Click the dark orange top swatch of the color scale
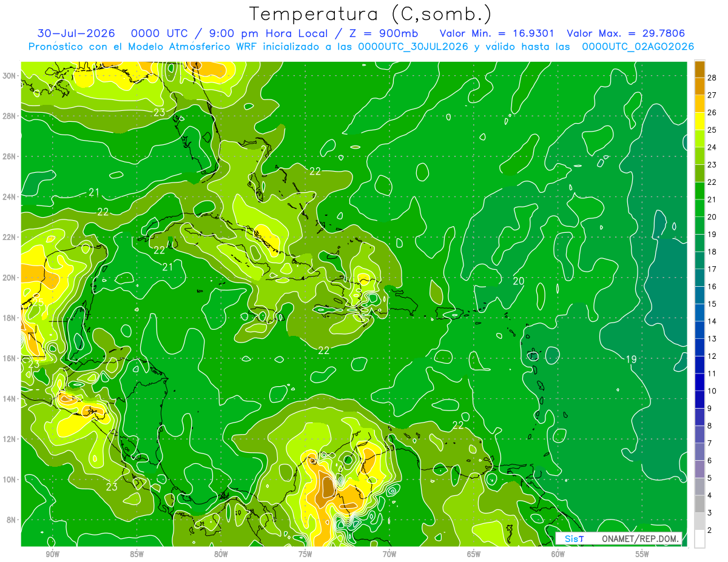The height and width of the screenshot is (562, 728). [x=699, y=69]
